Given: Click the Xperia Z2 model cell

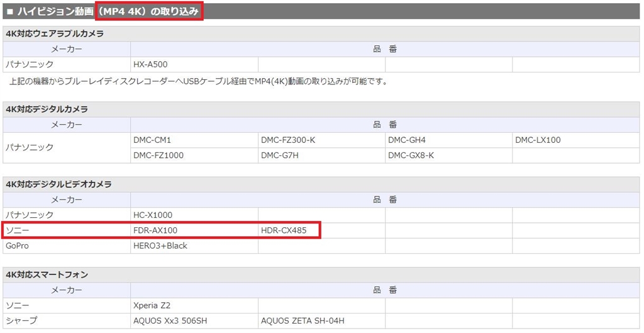Looking at the screenshot, I should (x=194, y=305).
